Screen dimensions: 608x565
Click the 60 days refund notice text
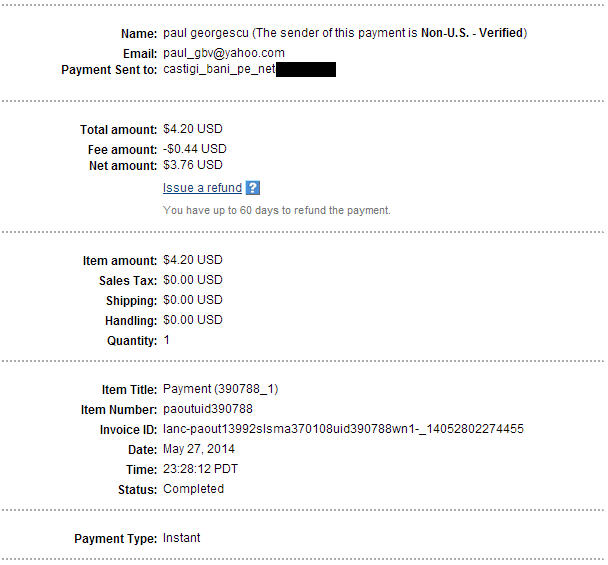click(276, 210)
